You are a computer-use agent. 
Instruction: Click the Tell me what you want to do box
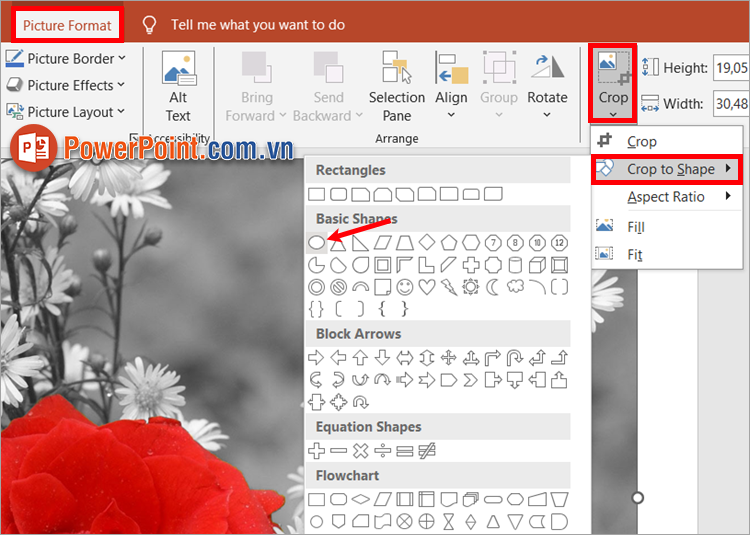[258, 25]
